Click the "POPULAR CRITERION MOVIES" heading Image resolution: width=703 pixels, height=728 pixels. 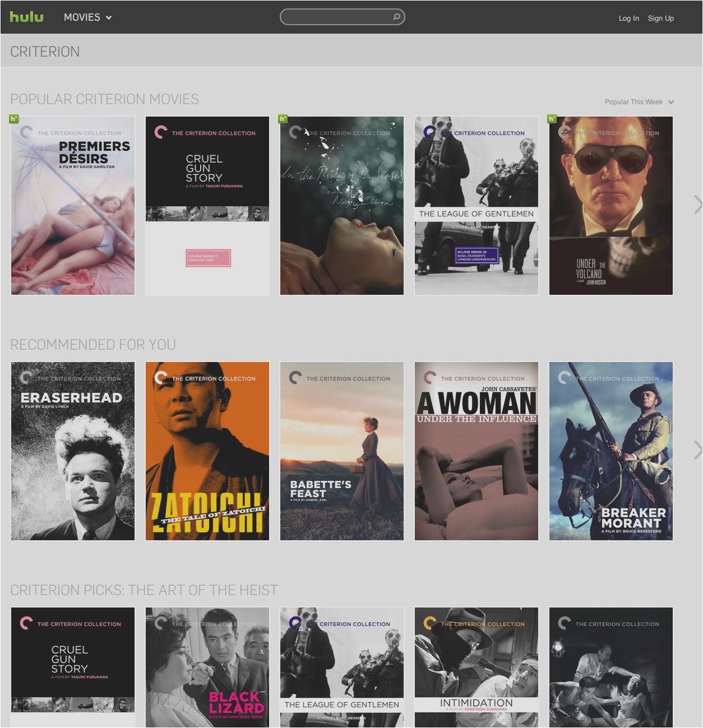(x=104, y=99)
